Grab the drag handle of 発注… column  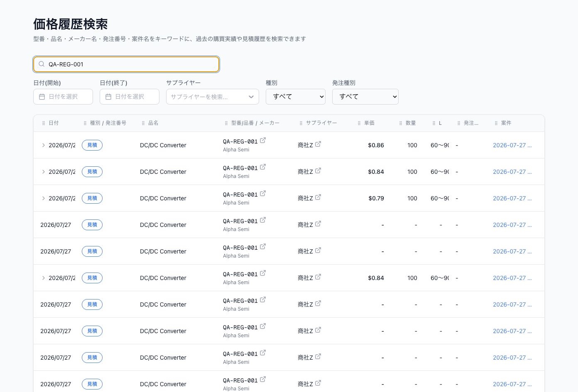[x=459, y=123]
